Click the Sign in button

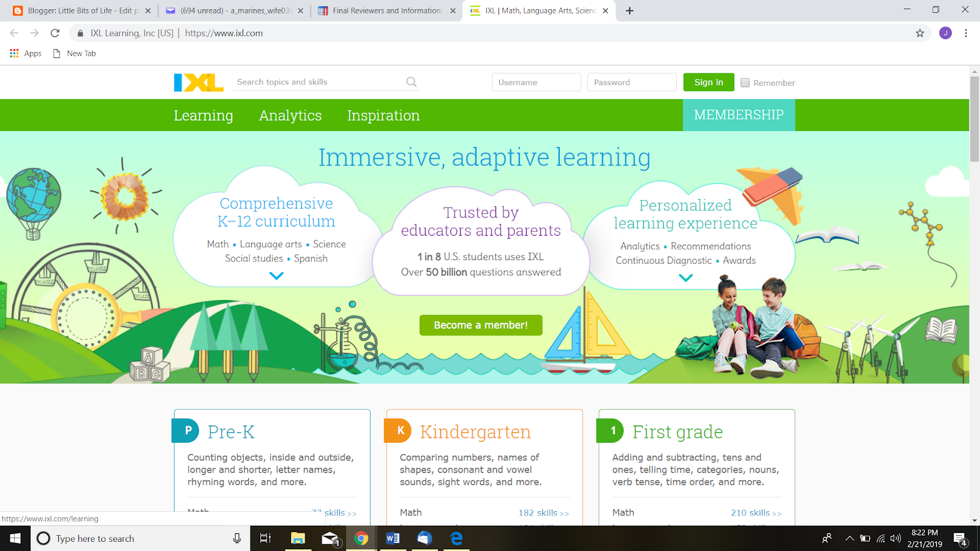pos(708,81)
